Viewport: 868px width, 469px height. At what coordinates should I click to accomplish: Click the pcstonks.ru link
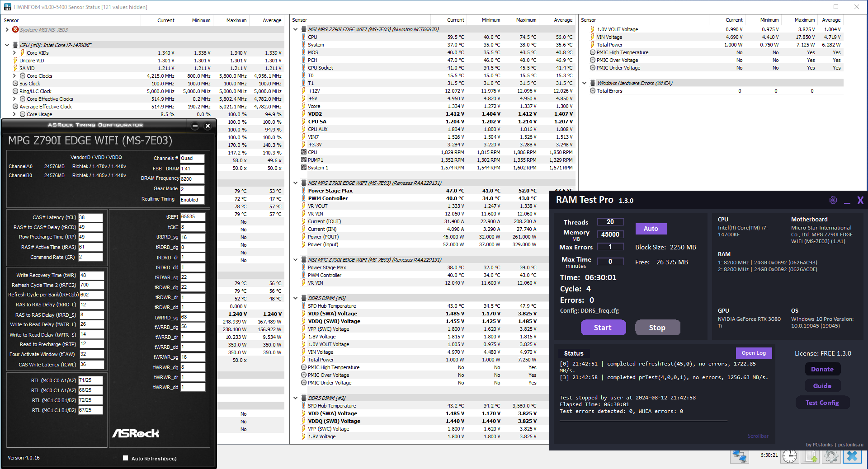point(850,445)
